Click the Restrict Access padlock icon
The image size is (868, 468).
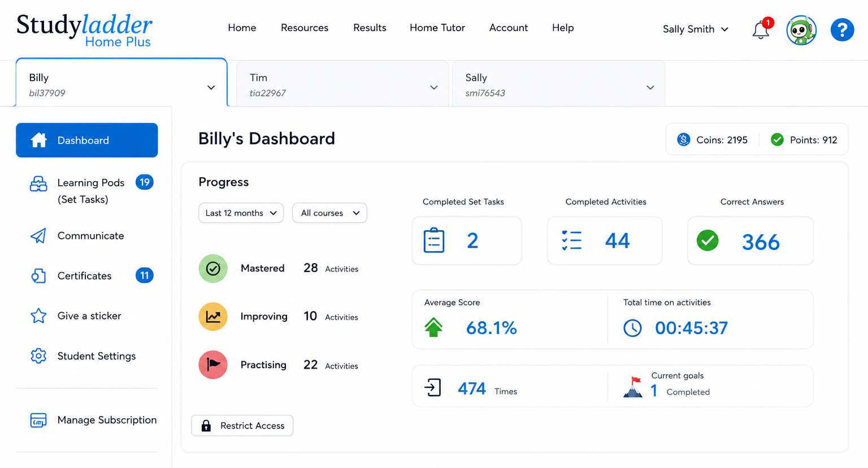point(206,426)
